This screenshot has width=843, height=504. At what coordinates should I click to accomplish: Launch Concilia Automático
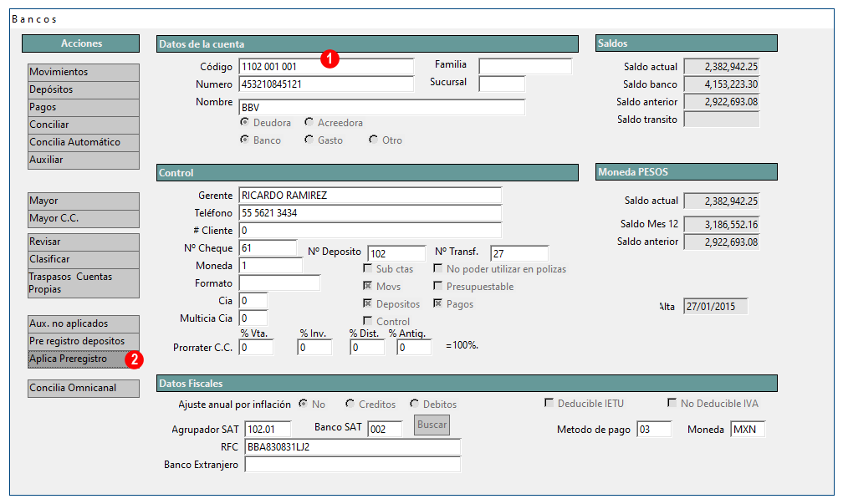[84, 142]
